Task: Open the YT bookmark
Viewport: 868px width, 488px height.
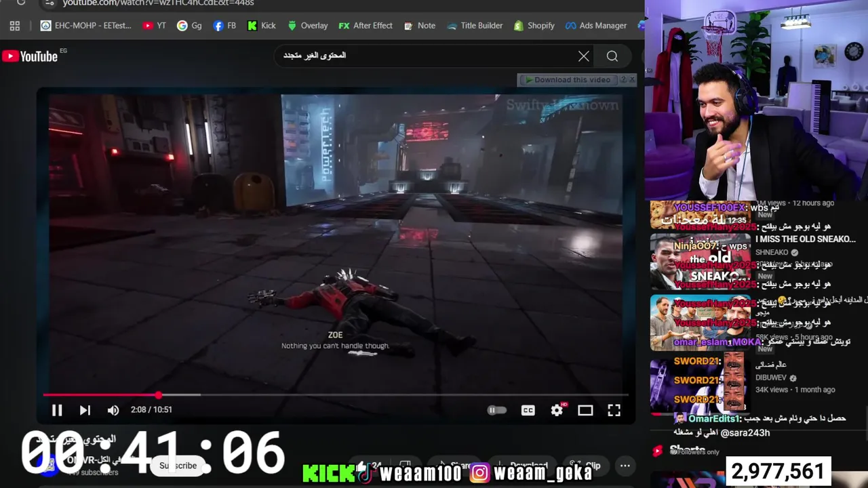Action: 155,26
